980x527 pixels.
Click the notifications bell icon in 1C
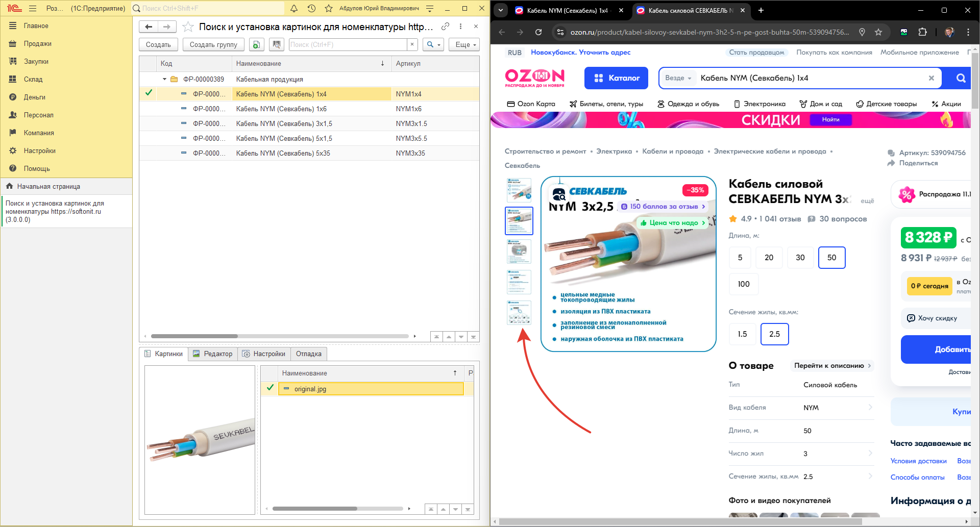point(294,8)
